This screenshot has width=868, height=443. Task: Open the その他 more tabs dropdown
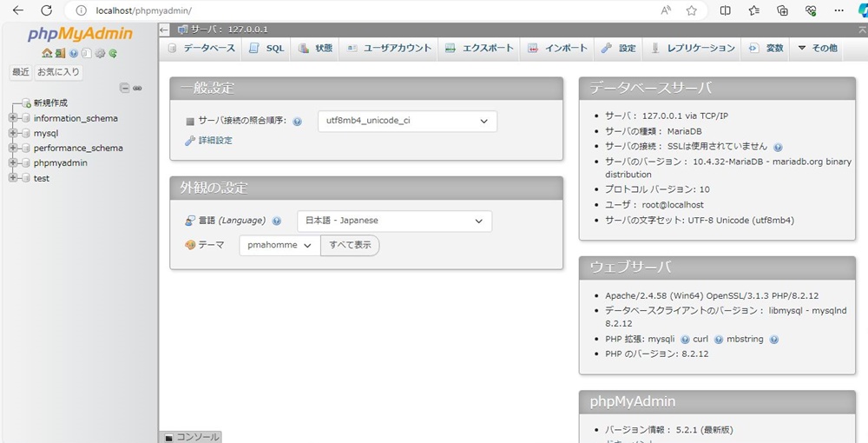(x=817, y=48)
